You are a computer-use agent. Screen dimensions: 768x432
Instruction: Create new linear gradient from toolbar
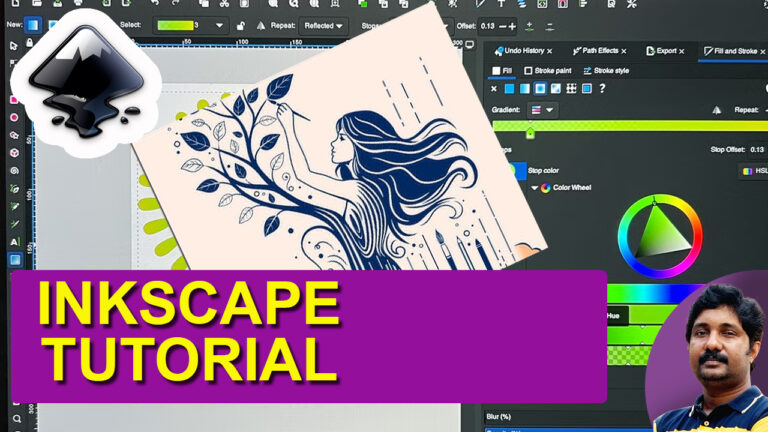pyautogui.click(x=33, y=25)
